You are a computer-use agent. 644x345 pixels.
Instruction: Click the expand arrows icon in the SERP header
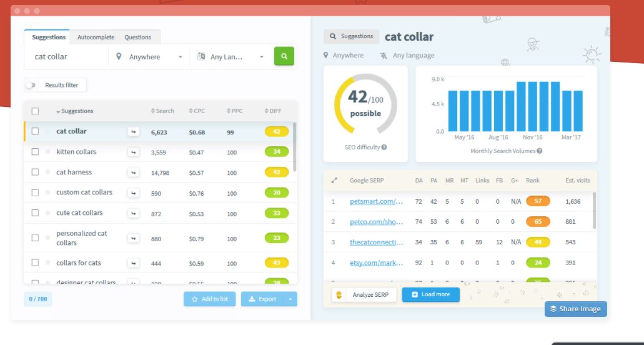pos(334,180)
